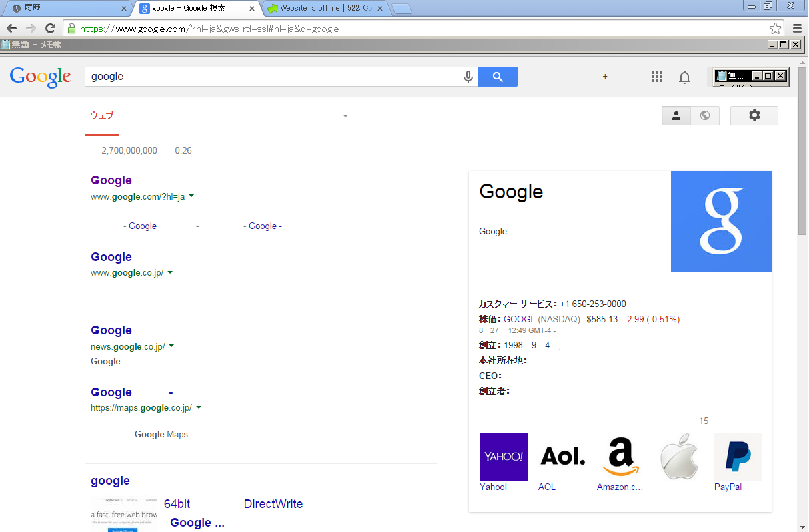The image size is (809, 532).
Task: Click the plus profile link in header
Action: [605, 77]
